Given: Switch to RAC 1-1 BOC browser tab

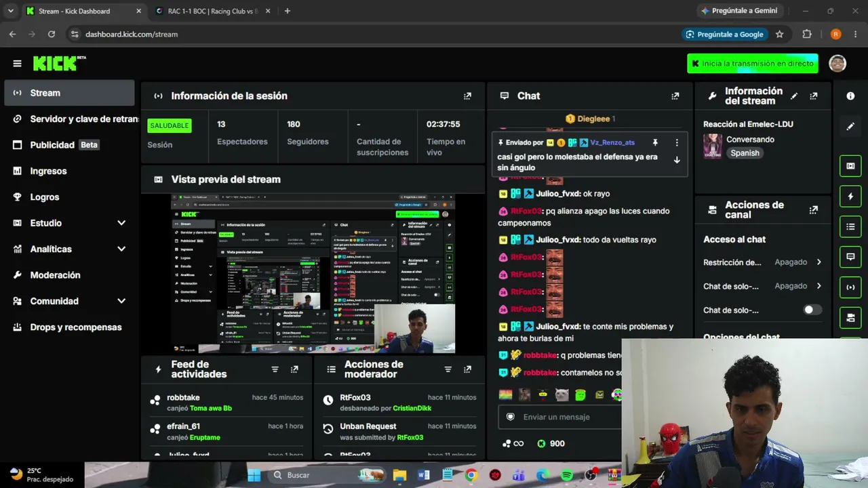Looking at the screenshot, I should (x=212, y=11).
